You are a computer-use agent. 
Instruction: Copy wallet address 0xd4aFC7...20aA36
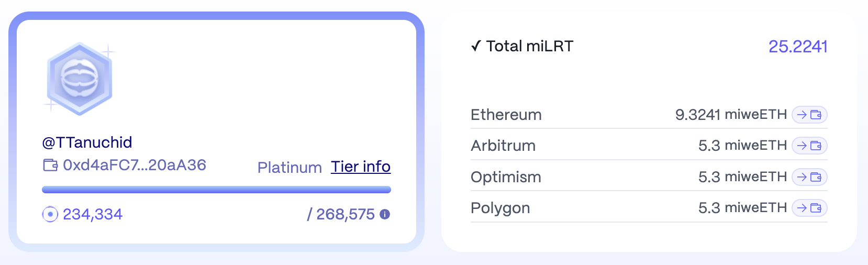click(135, 165)
